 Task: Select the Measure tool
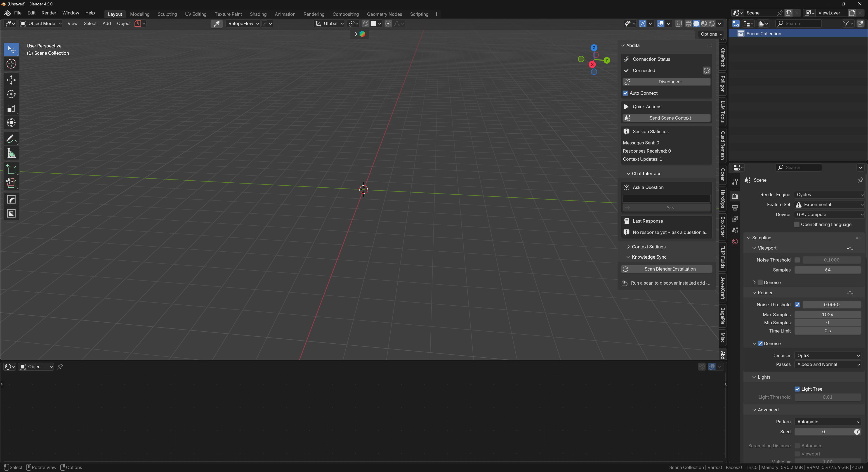[x=11, y=154]
